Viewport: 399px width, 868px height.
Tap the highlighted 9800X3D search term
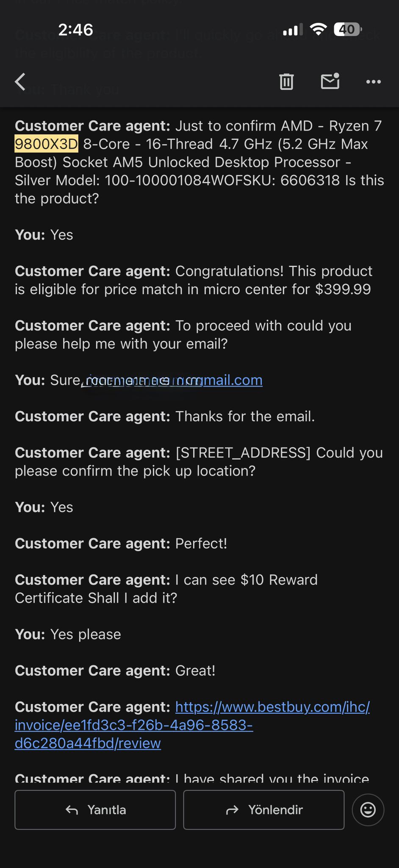click(x=46, y=144)
